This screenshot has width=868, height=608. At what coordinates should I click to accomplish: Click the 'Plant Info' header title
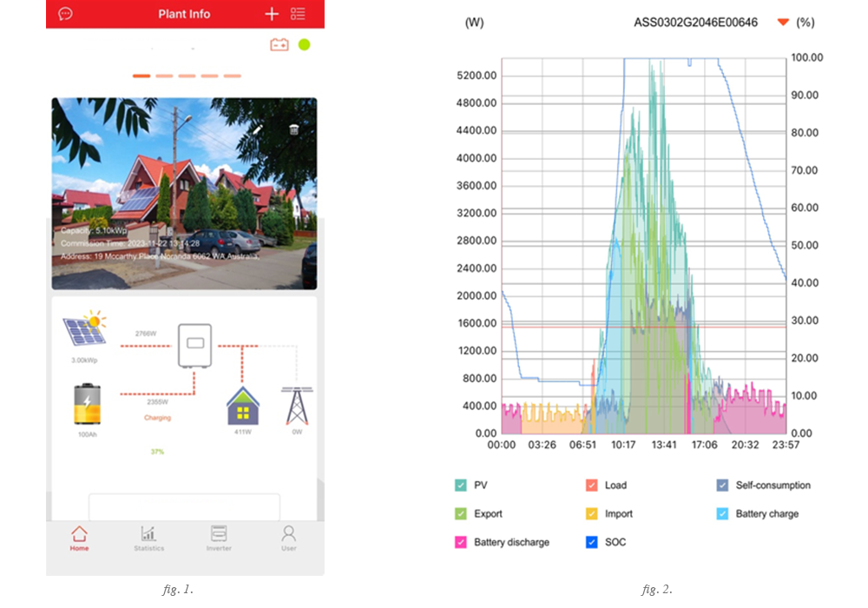(x=184, y=14)
